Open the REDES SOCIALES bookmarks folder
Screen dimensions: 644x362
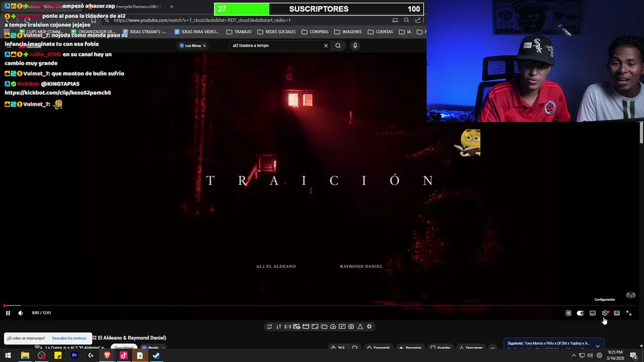click(x=276, y=32)
